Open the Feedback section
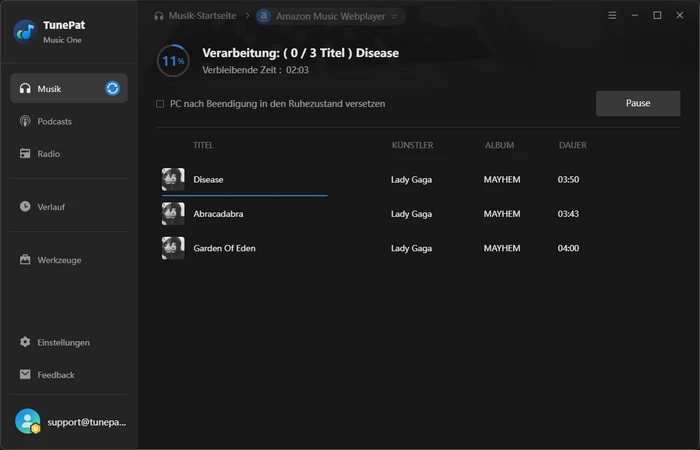The height and width of the screenshot is (450, 700). [x=69, y=374]
